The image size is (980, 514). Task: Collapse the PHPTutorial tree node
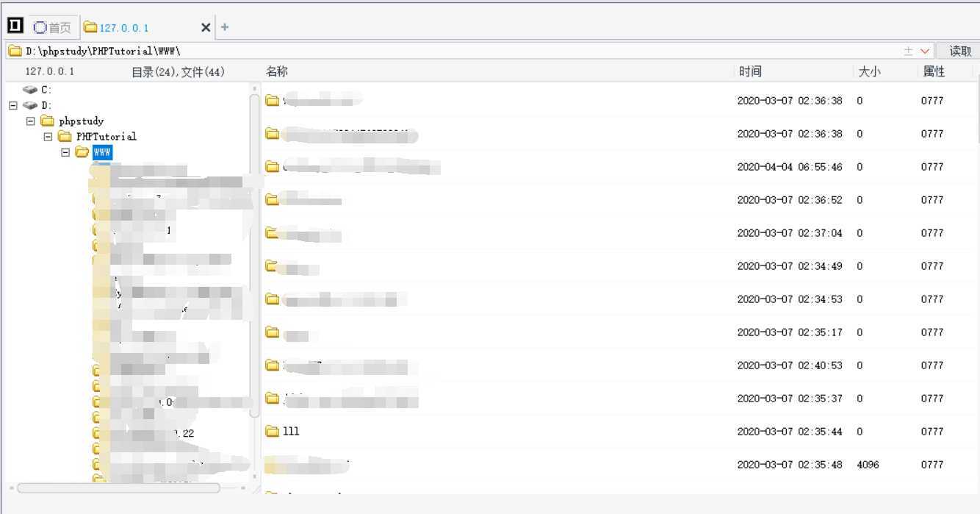[48, 137]
